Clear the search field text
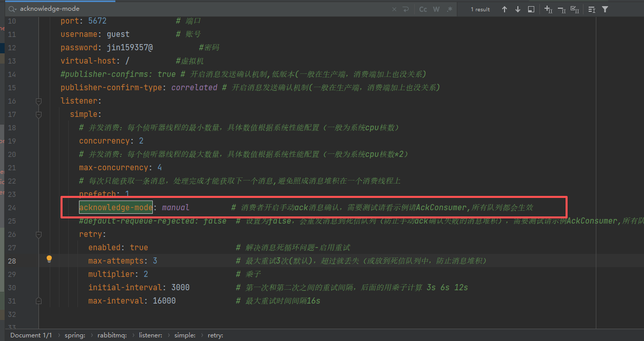644x341 pixels. coord(394,9)
